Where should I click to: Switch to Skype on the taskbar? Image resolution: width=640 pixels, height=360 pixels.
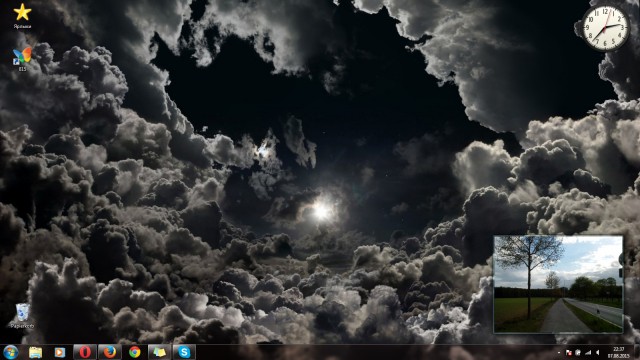[x=184, y=352]
